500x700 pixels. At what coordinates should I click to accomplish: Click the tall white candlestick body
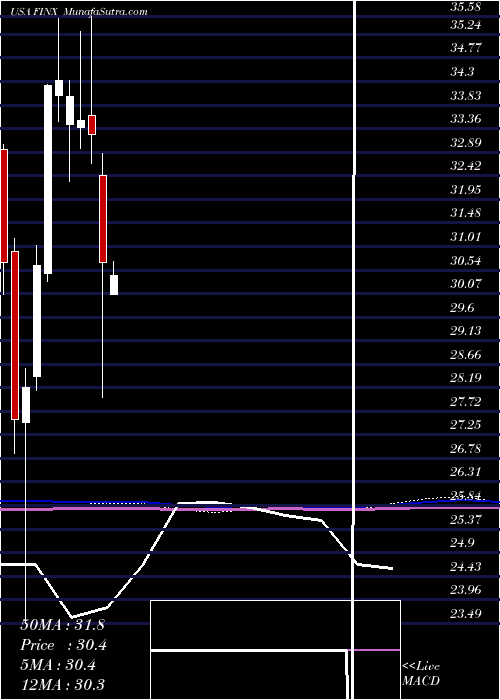click(48, 179)
